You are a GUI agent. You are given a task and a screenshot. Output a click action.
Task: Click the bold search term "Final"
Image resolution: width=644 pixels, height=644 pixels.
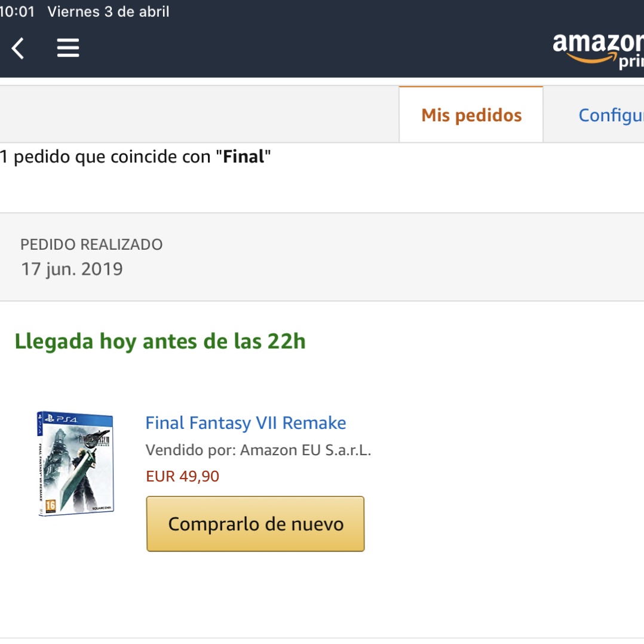244,157
